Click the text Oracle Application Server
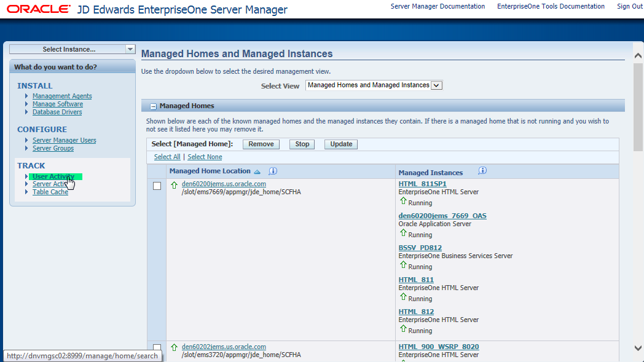The height and width of the screenshot is (362, 644). coord(434,224)
